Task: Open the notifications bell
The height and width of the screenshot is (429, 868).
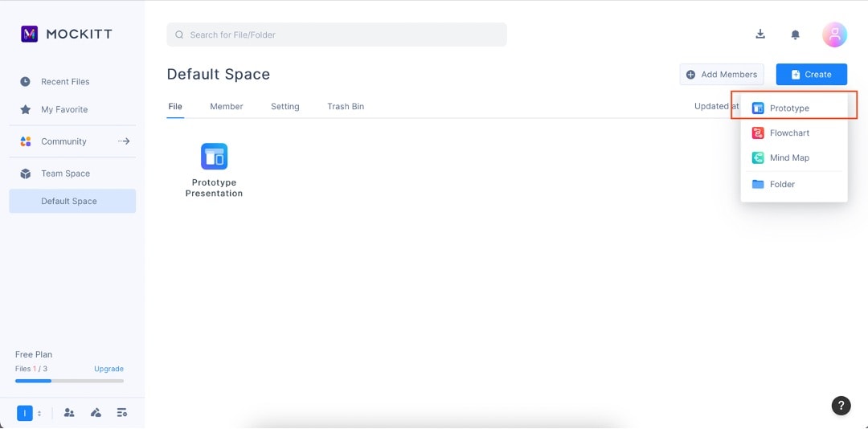Action: click(795, 35)
